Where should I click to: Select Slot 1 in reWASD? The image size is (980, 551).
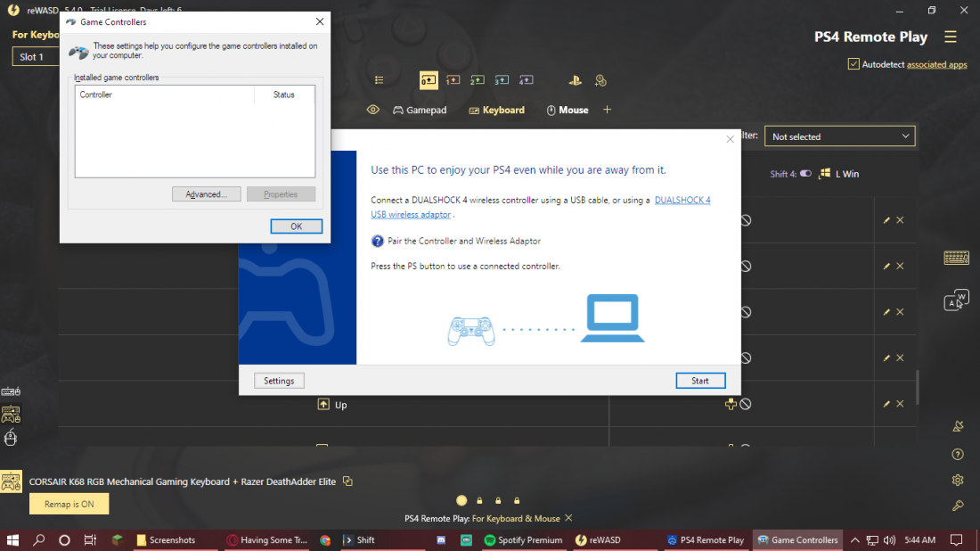[x=35, y=57]
